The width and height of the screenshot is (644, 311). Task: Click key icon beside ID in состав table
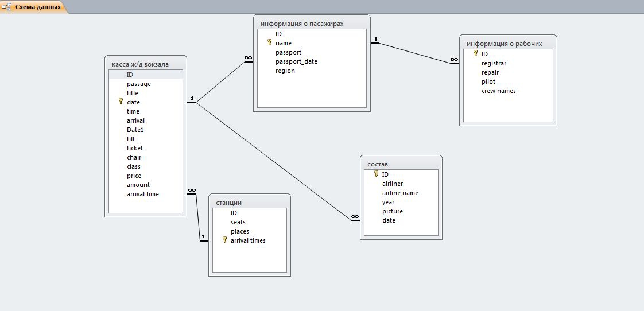tap(376, 174)
